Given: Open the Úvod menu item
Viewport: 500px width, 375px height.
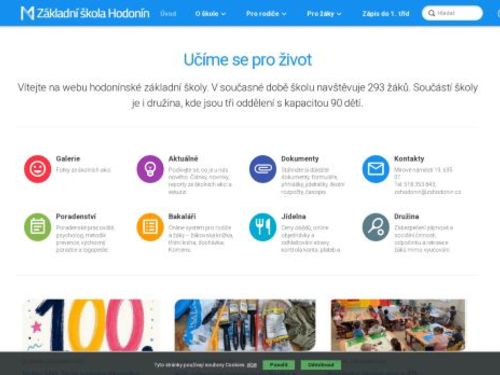Looking at the screenshot, I should pos(168,14).
